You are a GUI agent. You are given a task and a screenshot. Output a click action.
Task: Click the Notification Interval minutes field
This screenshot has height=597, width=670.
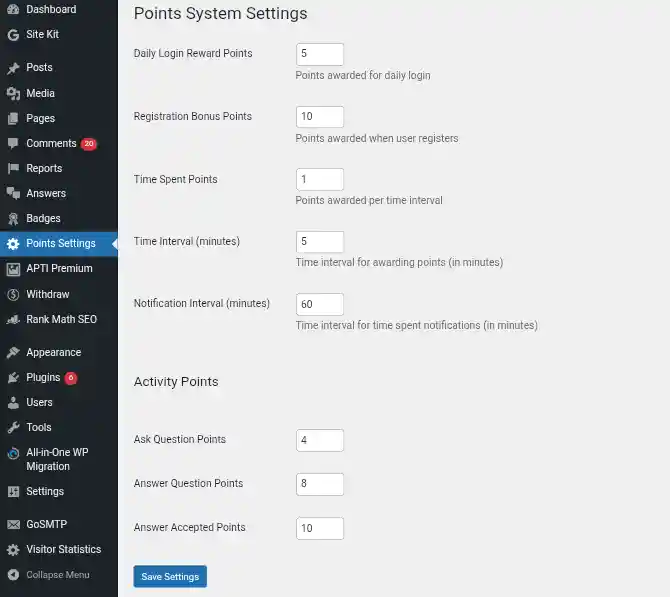coord(320,304)
